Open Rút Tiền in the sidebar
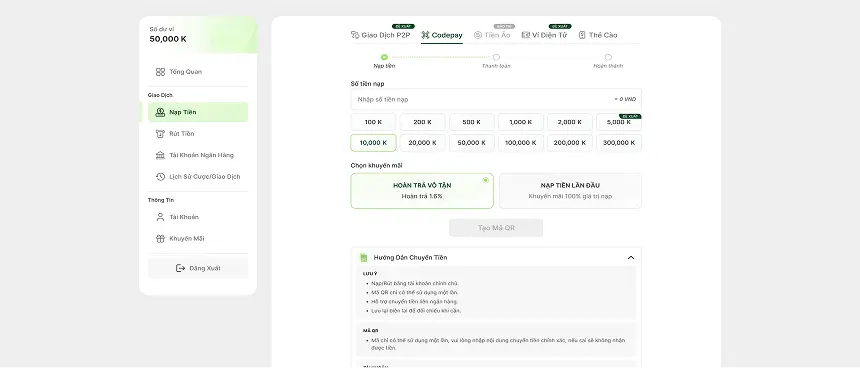The height and width of the screenshot is (368, 860). (x=198, y=134)
